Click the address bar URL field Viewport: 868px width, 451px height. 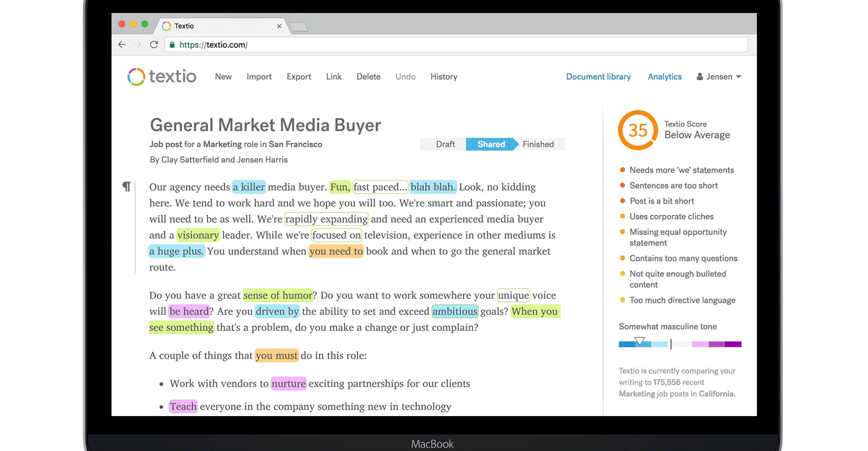[451, 45]
